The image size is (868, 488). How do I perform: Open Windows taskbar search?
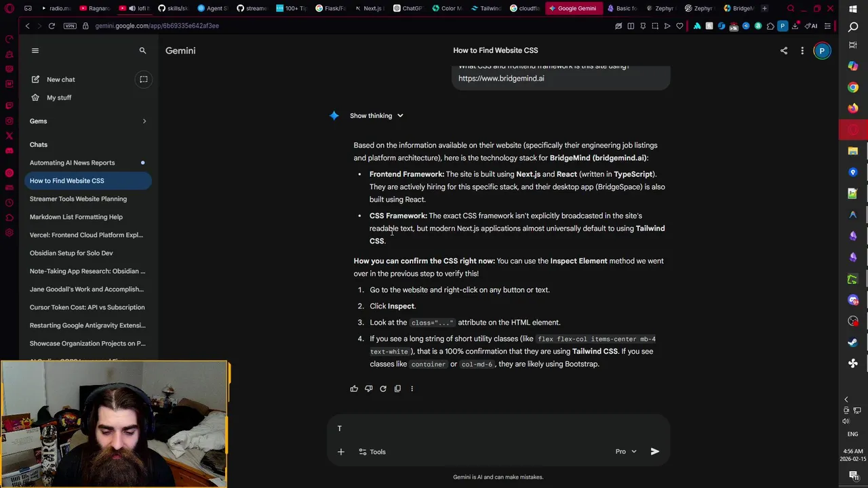853,27
